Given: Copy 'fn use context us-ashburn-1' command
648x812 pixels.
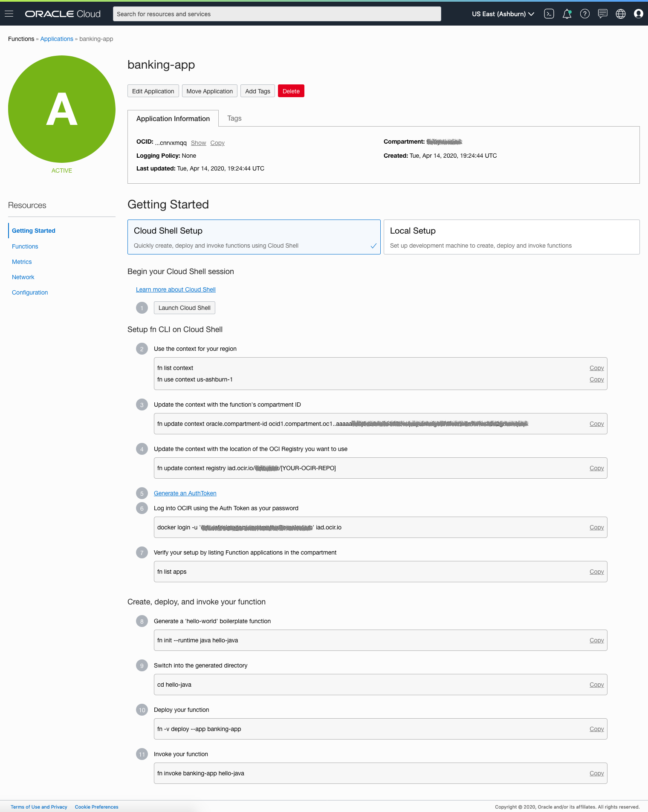Looking at the screenshot, I should click(597, 379).
